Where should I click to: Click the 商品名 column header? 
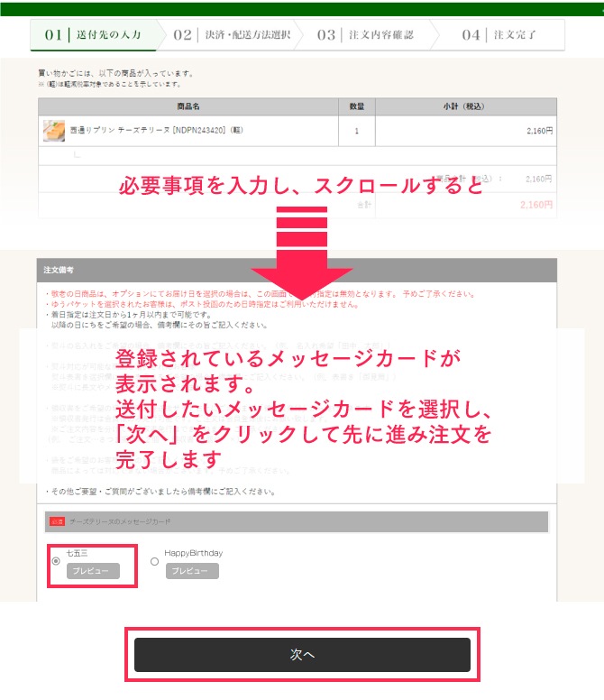click(x=188, y=106)
